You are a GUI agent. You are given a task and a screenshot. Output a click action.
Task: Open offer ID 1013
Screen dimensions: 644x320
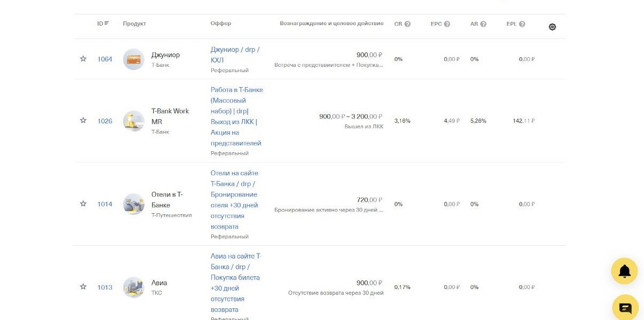click(105, 287)
